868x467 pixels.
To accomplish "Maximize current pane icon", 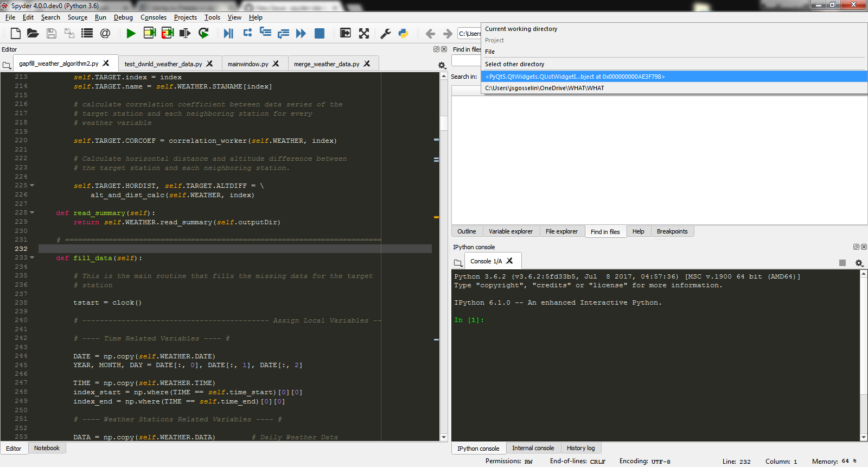I will click(x=345, y=33).
